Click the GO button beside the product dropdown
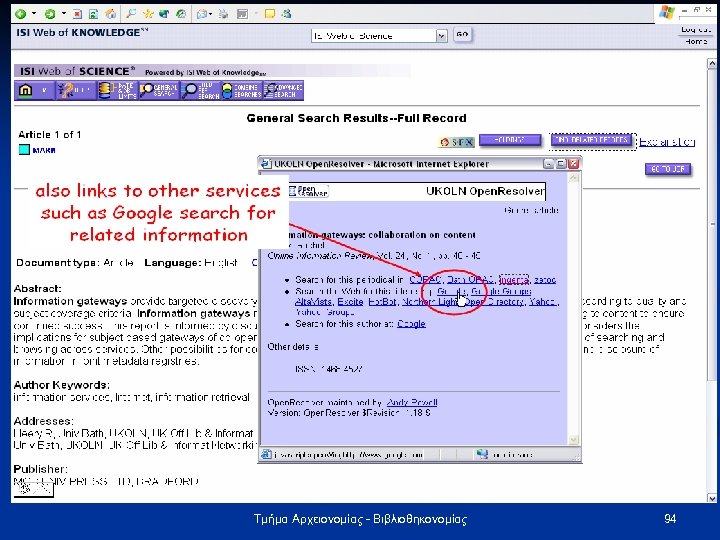The image size is (720, 540). pyautogui.click(x=462, y=34)
